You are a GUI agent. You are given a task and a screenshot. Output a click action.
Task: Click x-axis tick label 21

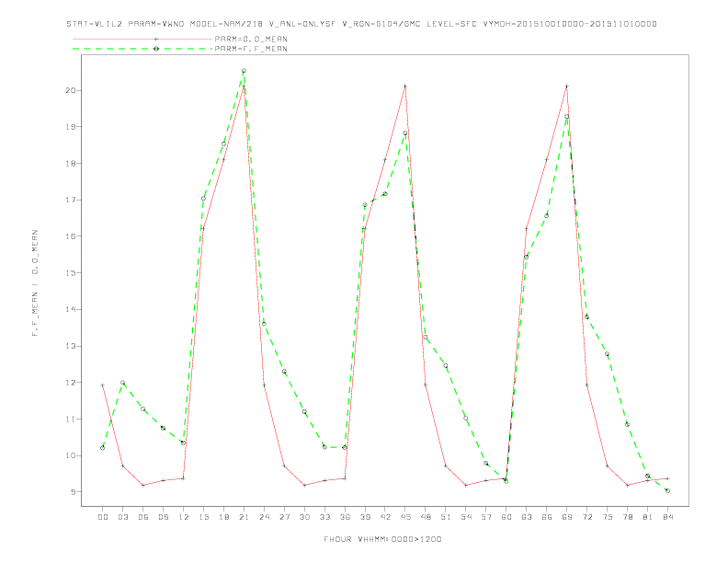(x=244, y=517)
